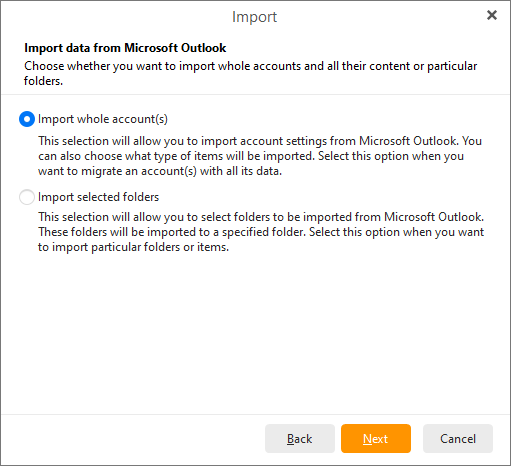
Task: Click the description about importing account settings
Action: pyautogui.click(x=260, y=156)
